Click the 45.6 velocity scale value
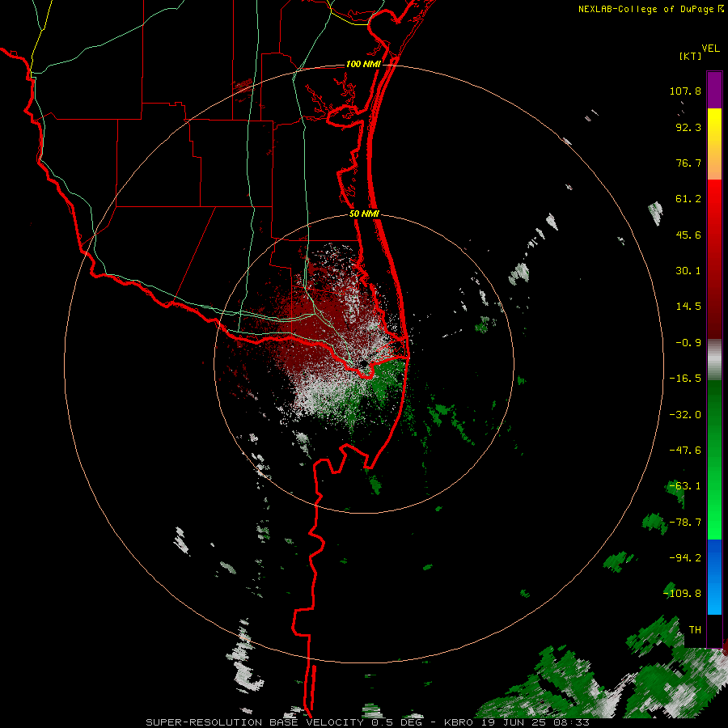 pos(688,235)
